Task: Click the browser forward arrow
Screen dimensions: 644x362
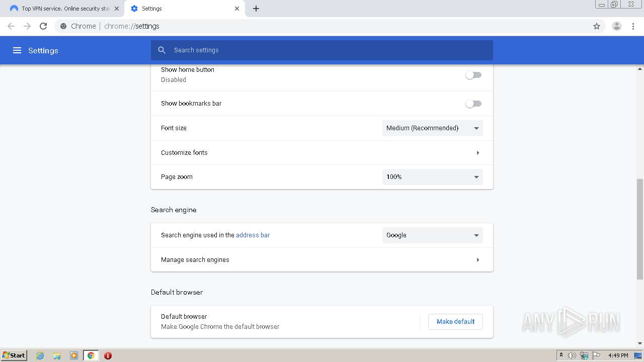Action: 27,26
